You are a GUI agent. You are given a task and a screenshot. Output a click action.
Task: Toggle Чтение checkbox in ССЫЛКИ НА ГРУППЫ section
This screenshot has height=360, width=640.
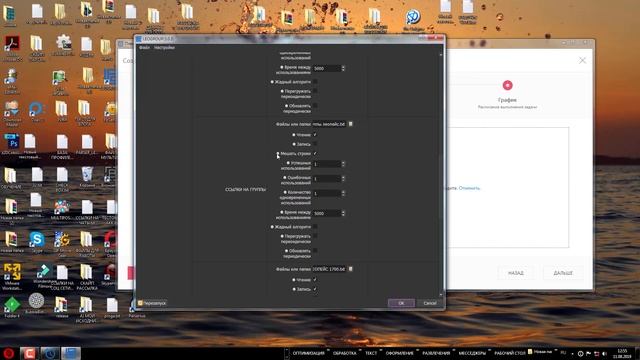tap(315, 135)
